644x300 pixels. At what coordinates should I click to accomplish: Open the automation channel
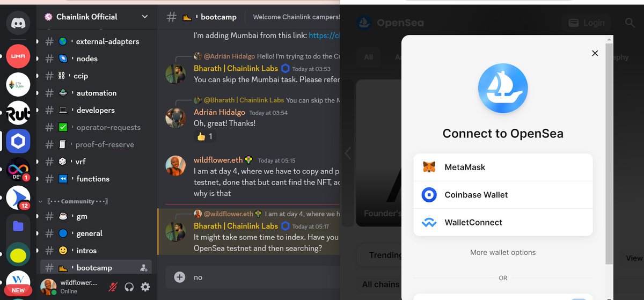tap(96, 93)
